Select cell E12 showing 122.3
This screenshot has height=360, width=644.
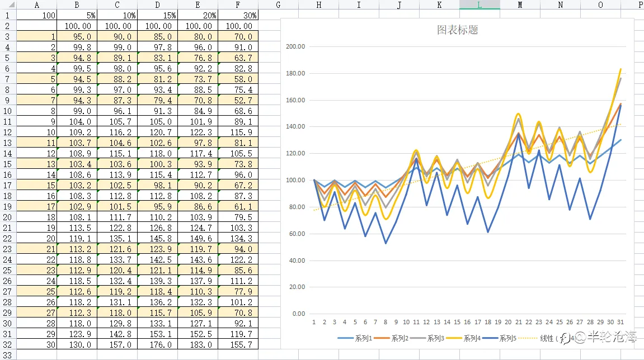click(x=198, y=132)
